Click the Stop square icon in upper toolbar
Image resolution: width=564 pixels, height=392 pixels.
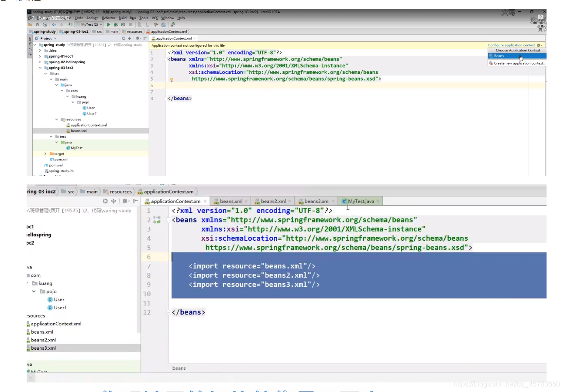pyautogui.click(x=131, y=24)
